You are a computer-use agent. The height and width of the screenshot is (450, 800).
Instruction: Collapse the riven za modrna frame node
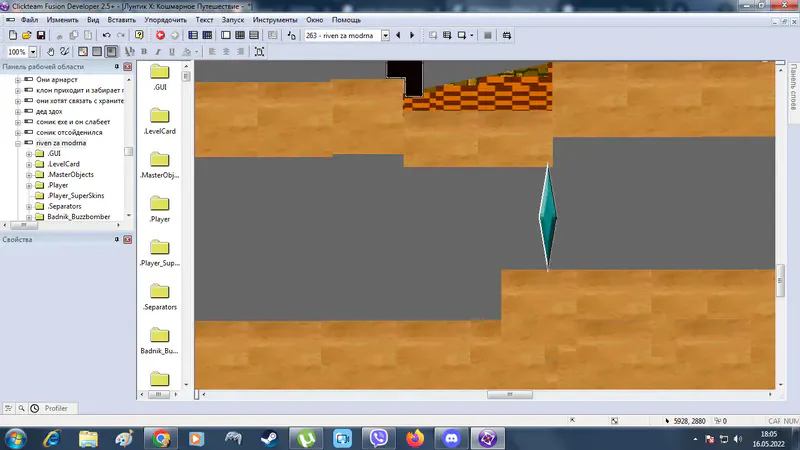tap(18, 143)
